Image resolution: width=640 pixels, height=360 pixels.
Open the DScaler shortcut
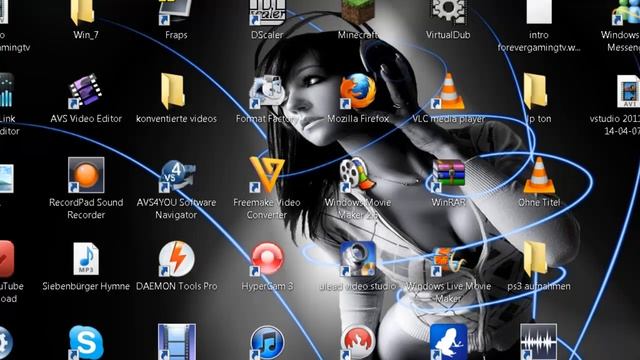point(267,12)
